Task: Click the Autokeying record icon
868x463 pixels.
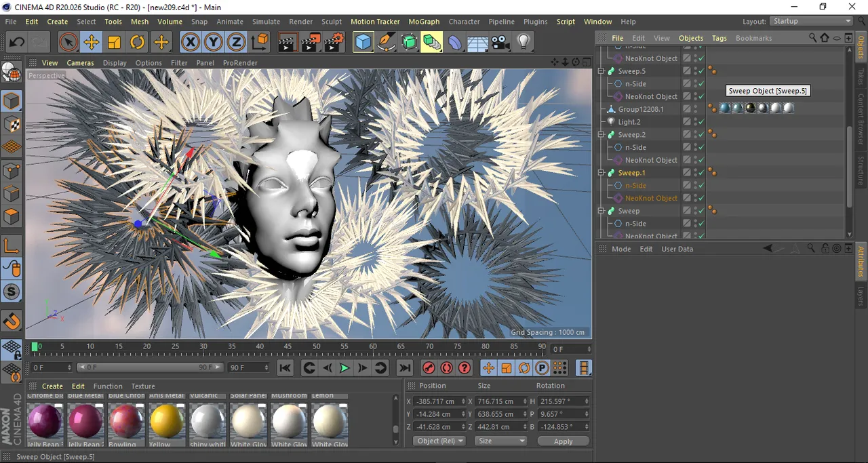Action: (446, 367)
